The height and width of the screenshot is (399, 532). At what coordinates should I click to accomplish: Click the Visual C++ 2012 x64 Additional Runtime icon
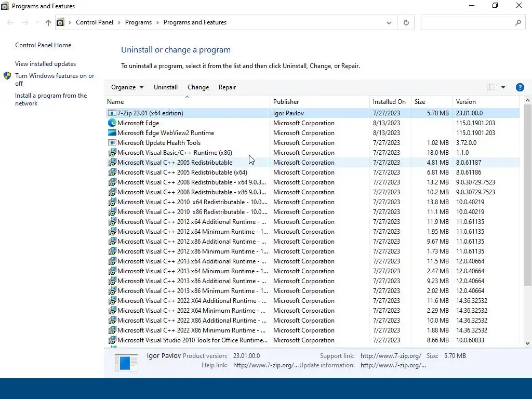coord(112,221)
